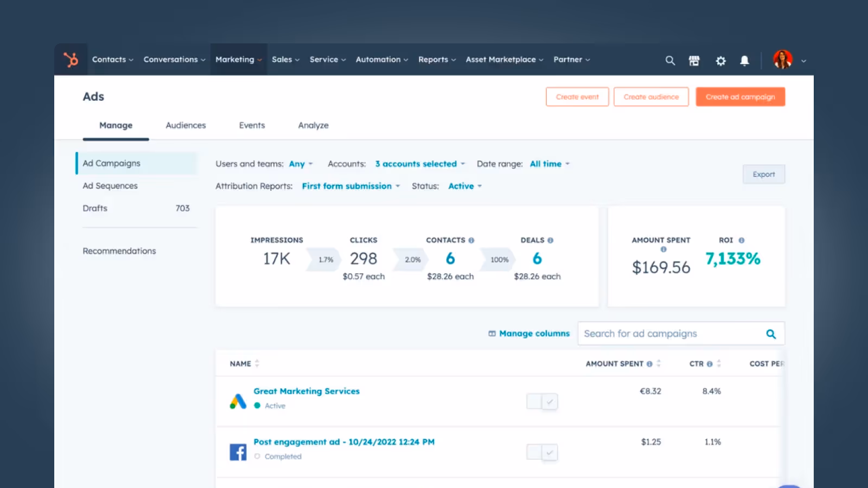Click the 17K impressions value

point(277,259)
